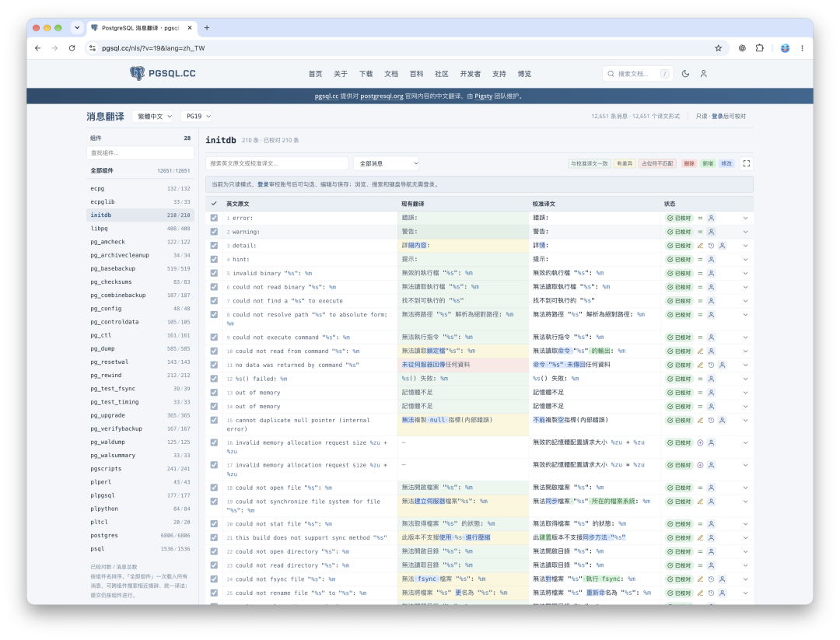Open the browser Extensions puzzle icon
The height and width of the screenshot is (640, 840).
pyautogui.click(x=760, y=48)
